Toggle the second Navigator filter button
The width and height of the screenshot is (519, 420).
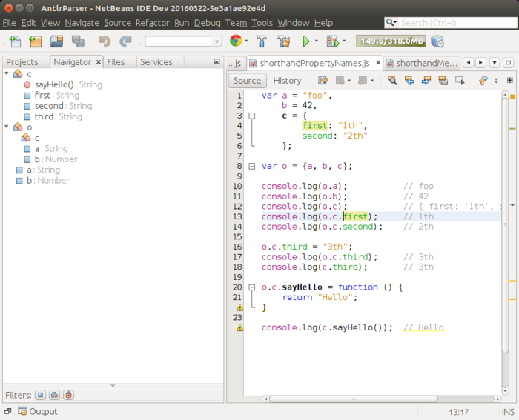click(55, 395)
